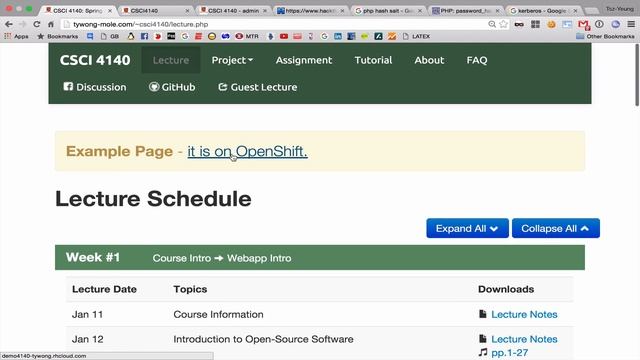The width and height of the screenshot is (640, 360).
Task: Open the Other Bookmarks folder
Action: (x=605, y=36)
